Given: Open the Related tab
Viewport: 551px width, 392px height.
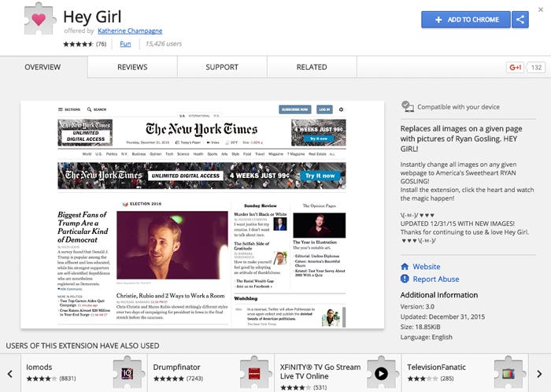Looking at the screenshot, I should point(312,67).
